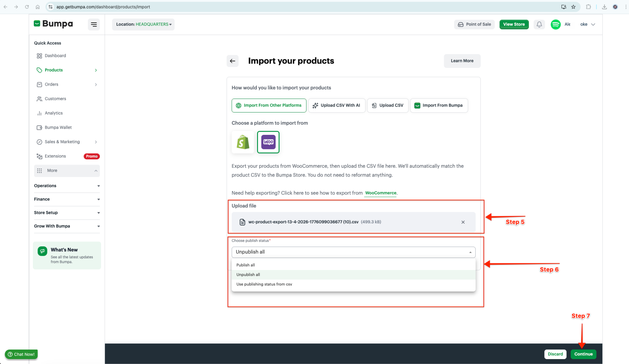
Task: Pick Unpublish all in the list
Action: tap(248, 275)
